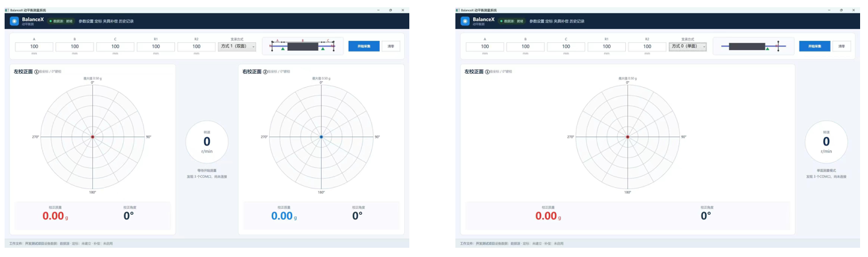The image size is (868, 257).
Task: Focus the R2 value field, 方式 0 window
Action: (647, 47)
